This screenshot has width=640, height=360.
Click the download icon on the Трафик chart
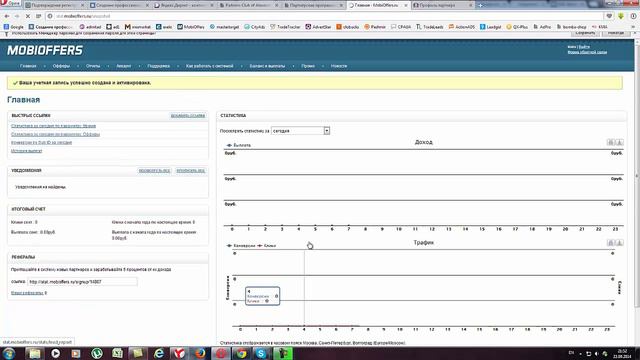tap(619, 242)
